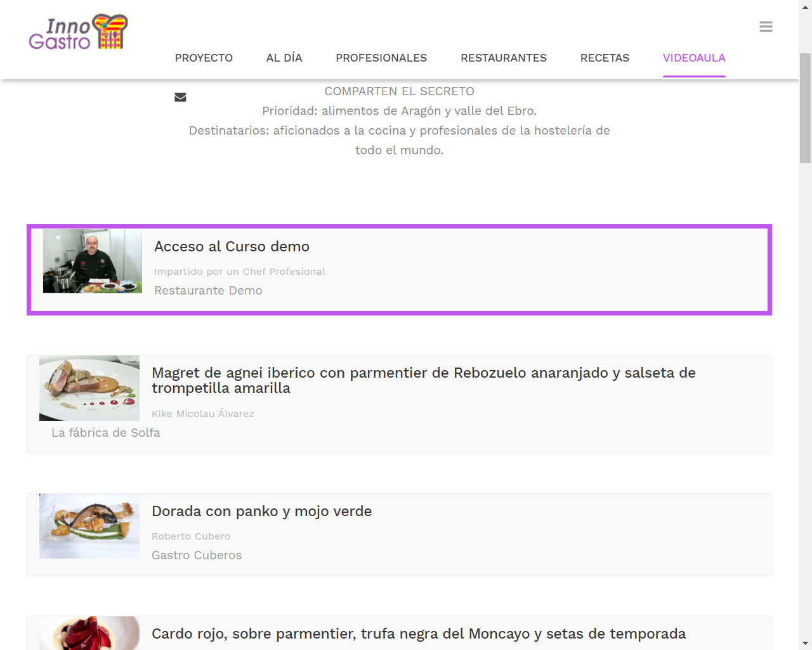Click the Magret de agnei dish thumbnail
Image resolution: width=812 pixels, height=650 pixels.
[x=89, y=388]
